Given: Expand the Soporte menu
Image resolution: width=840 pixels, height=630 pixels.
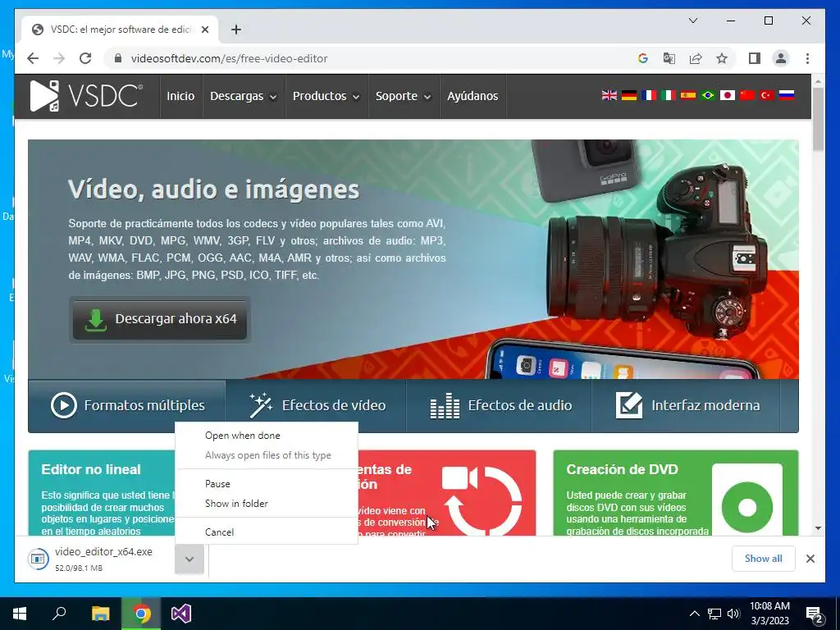Looking at the screenshot, I should coord(403,96).
